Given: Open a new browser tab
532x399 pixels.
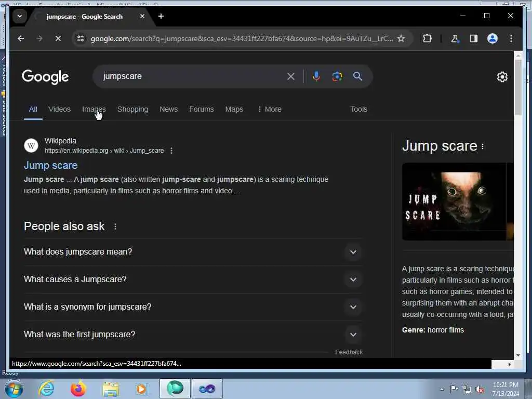Looking at the screenshot, I should pyautogui.click(x=161, y=16).
